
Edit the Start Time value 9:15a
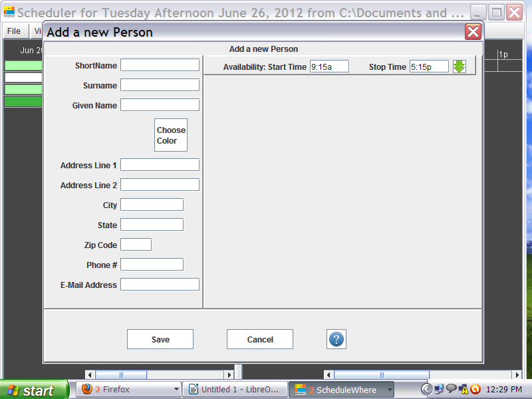(x=329, y=66)
